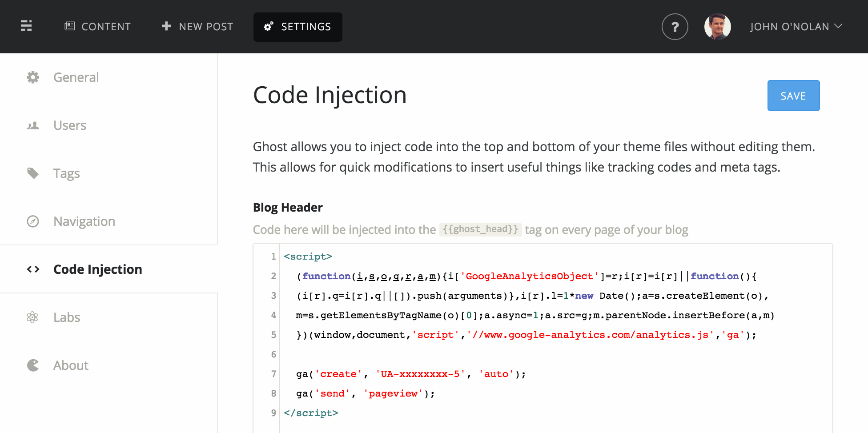The height and width of the screenshot is (433, 868).
Task: Click the Content icon in the top bar
Action: pyautogui.click(x=69, y=26)
